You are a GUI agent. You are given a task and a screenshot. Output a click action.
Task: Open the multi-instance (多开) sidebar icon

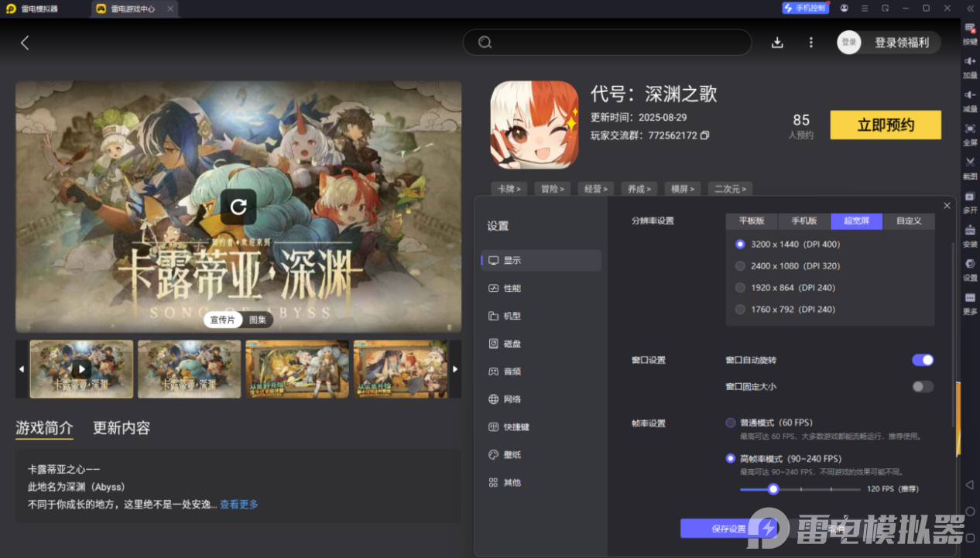969,197
